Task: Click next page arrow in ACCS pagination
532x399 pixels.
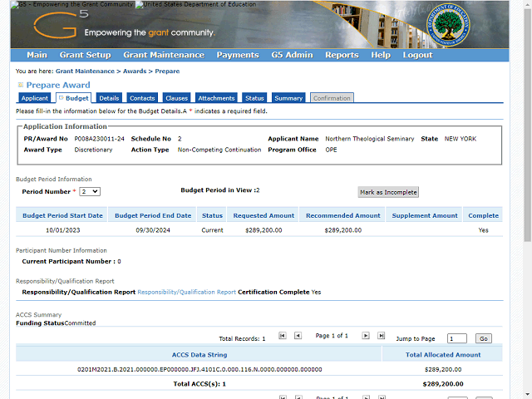Action: point(366,336)
